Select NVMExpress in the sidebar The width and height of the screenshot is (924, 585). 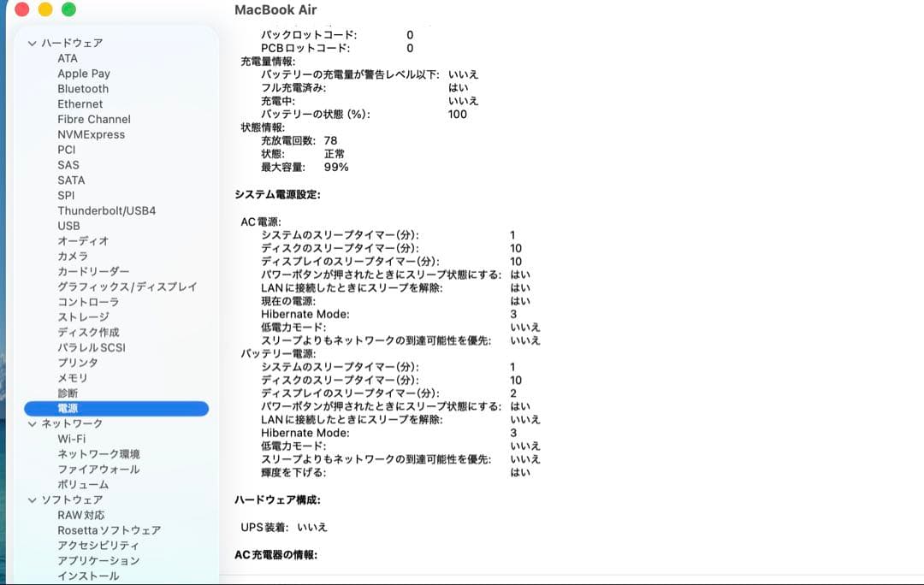tap(91, 134)
